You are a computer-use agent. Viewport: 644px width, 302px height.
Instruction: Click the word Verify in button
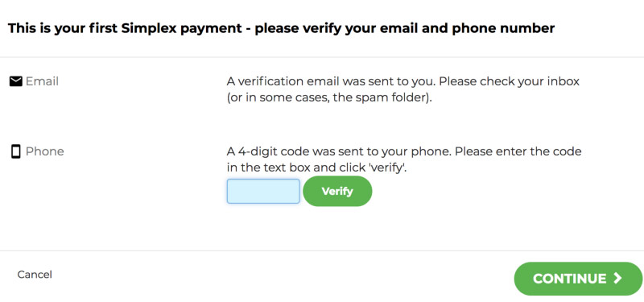[337, 191]
